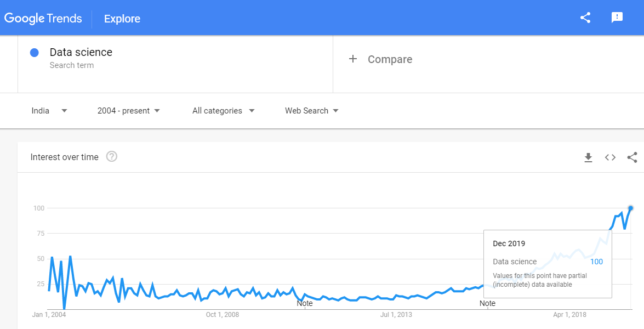This screenshot has height=329, width=644.
Task: Open the send feedback icon in the header
Action: tap(617, 18)
